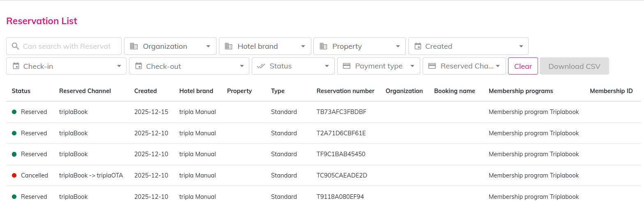The width and height of the screenshot is (644, 207).
Task: Expand the Reserved Channel filter arrow
Action: 497,66
